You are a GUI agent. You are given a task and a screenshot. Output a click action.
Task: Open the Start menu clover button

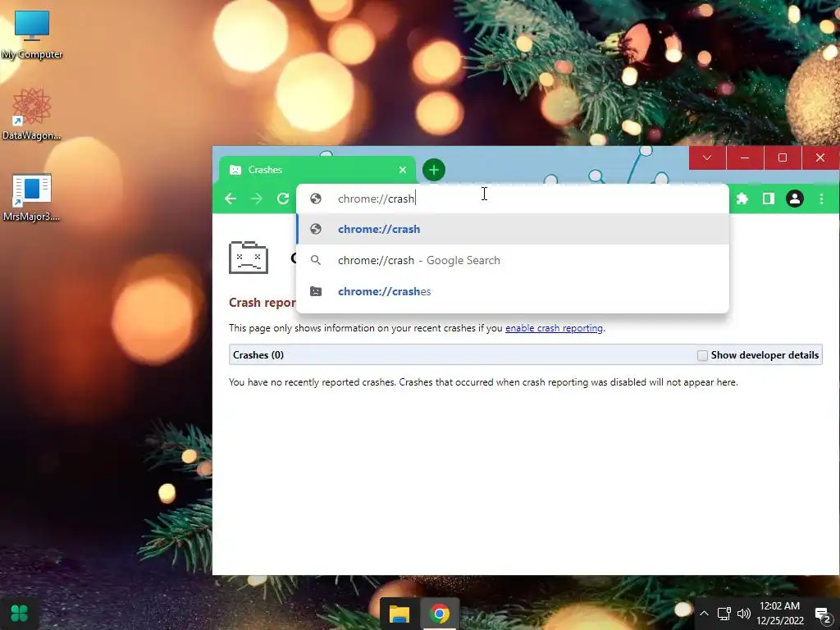(20, 613)
